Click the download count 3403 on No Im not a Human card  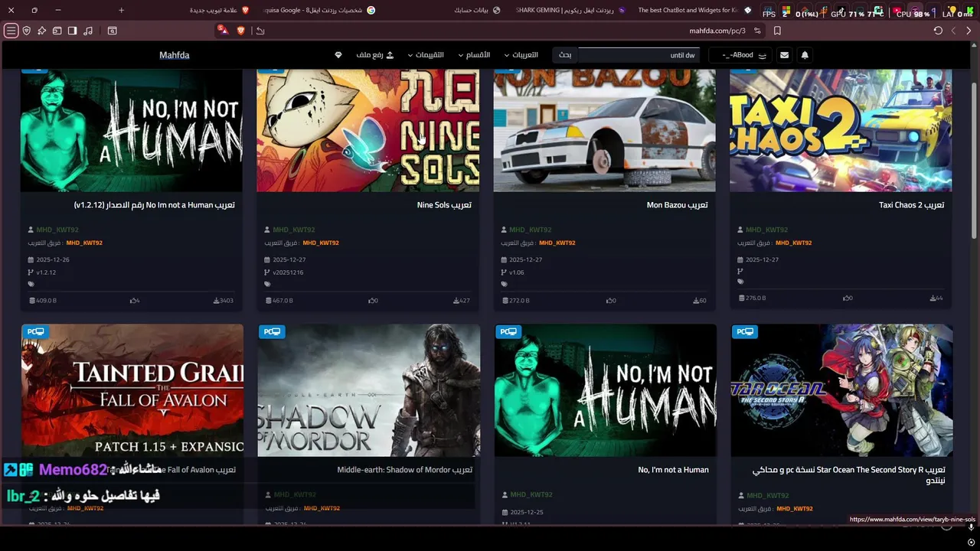tap(224, 301)
